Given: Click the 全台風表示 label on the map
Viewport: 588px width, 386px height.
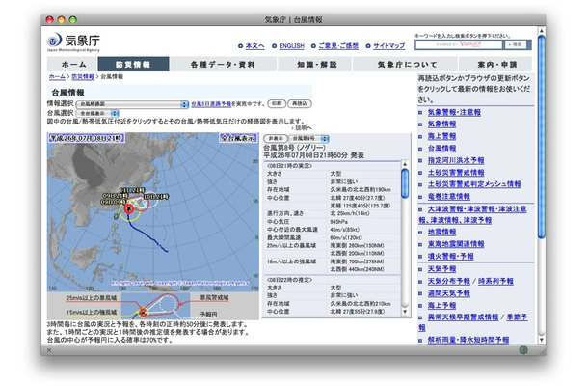Looking at the screenshot, I should point(234,139).
